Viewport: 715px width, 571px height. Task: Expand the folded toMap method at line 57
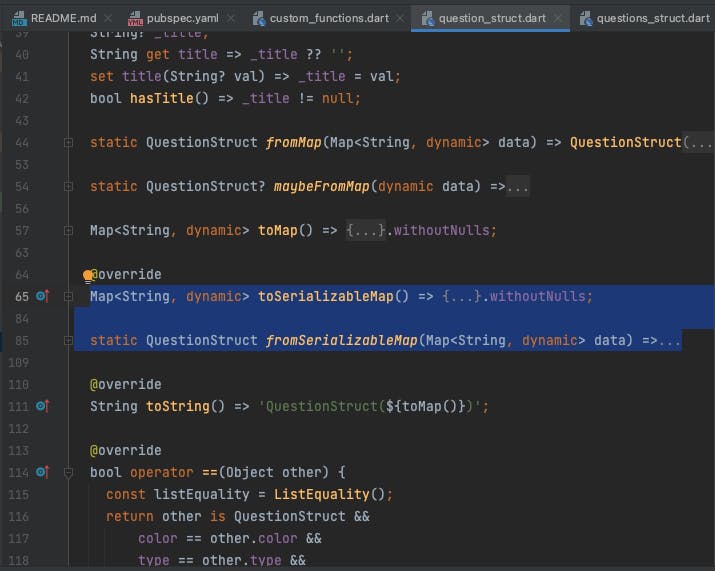tap(68, 231)
